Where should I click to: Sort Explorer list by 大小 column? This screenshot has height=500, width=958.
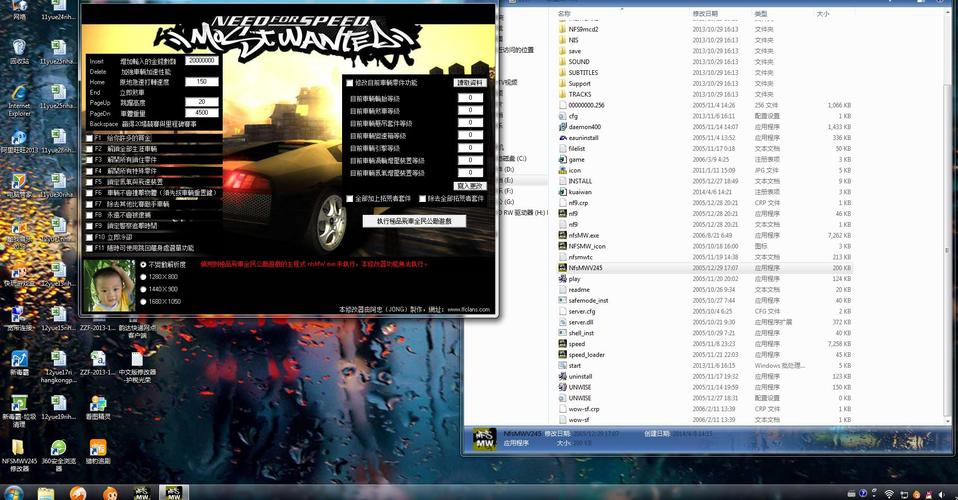(x=823, y=13)
